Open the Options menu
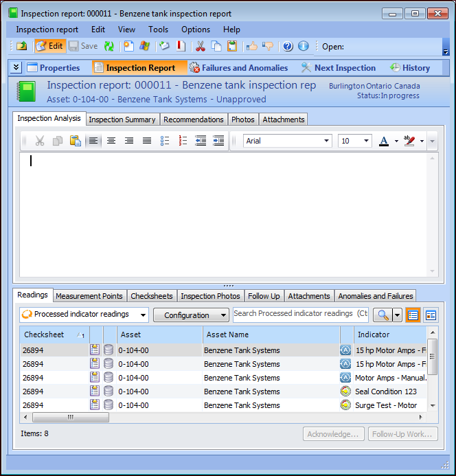This screenshot has width=456, height=476. coord(196,30)
